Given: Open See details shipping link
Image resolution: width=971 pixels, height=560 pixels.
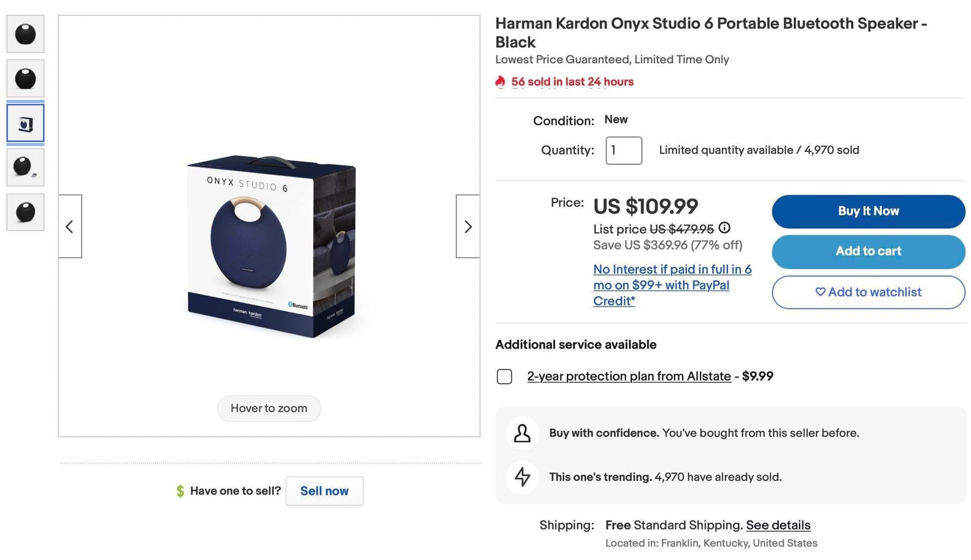Looking at the screenshot, I should (x=778, y=525).
